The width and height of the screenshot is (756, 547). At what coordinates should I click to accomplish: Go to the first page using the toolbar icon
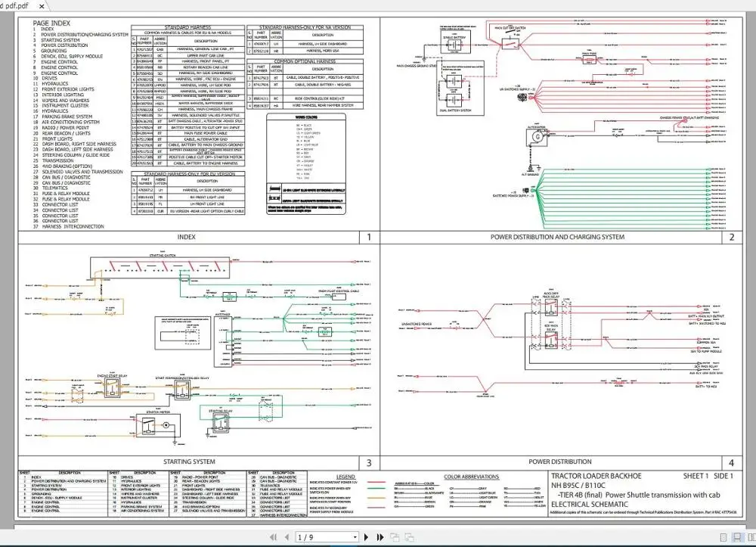click(x=273, y=537)
